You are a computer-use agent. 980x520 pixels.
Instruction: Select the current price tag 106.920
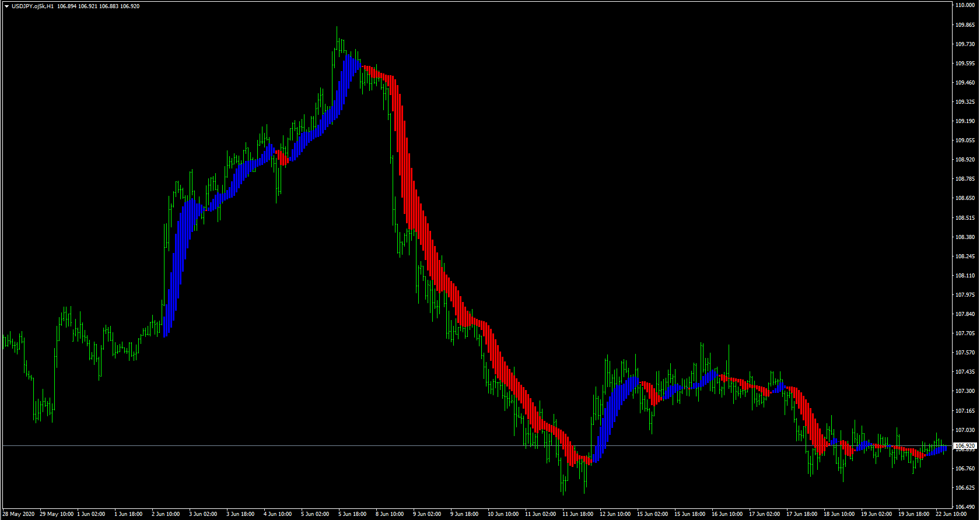965,445
